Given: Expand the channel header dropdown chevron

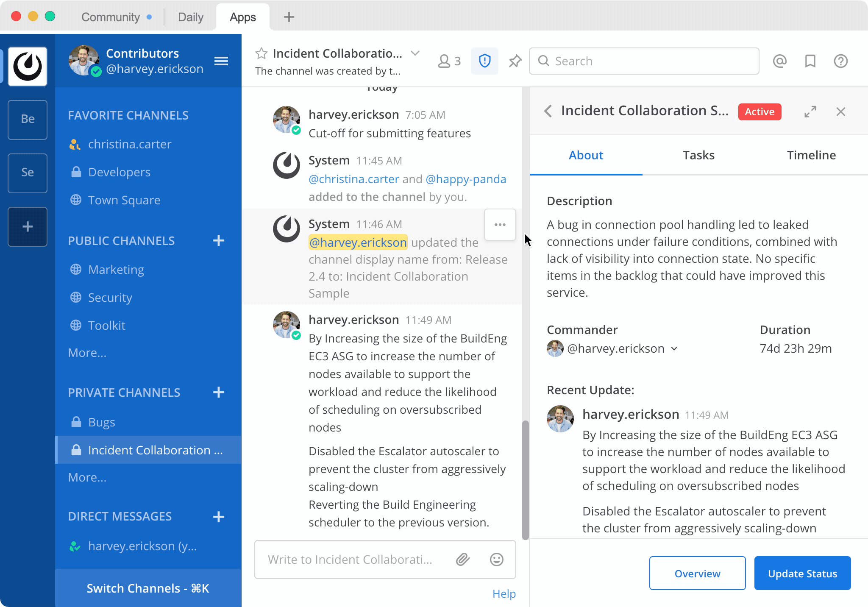Looking at the screenshot, I should coord(415,53).
